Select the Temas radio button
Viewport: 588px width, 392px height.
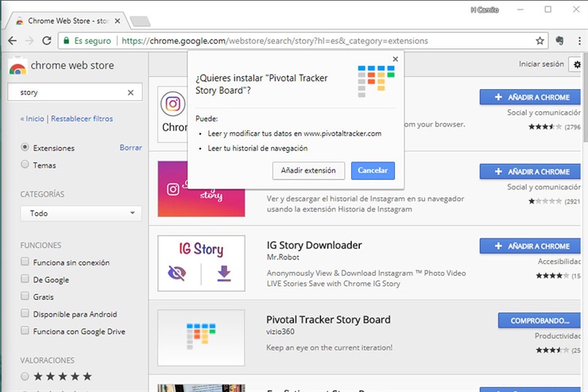25,165
